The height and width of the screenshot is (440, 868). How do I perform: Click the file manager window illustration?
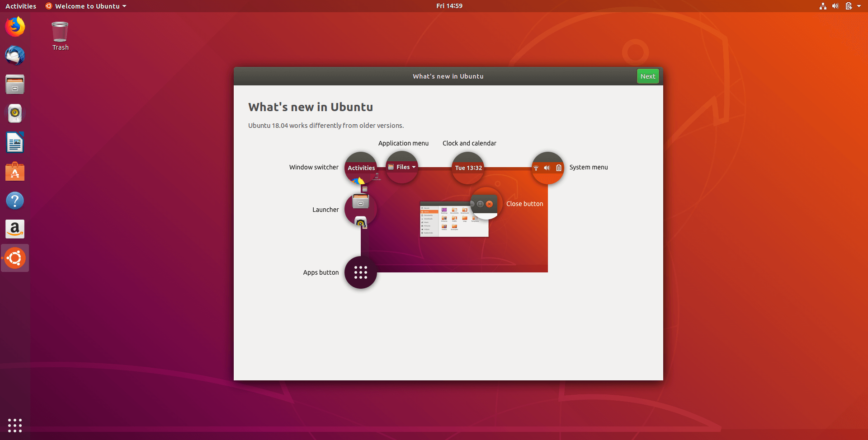click(x=454, y=220)
